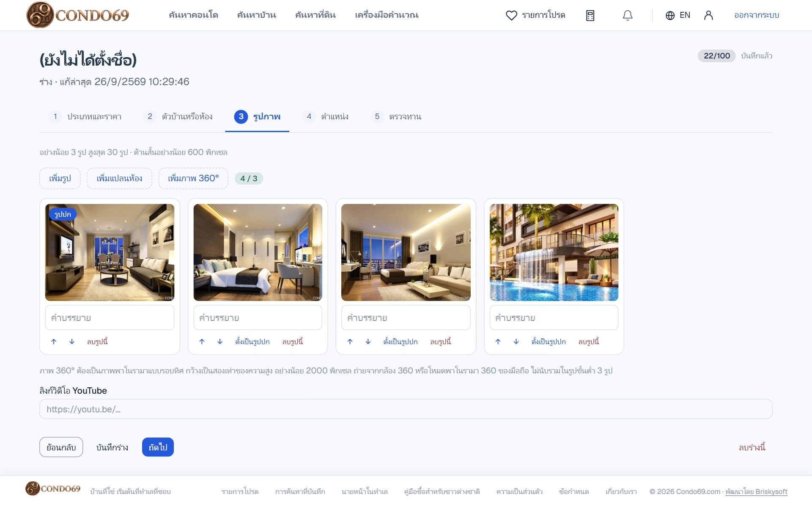812x508 pixels.
Task: Click the YouTube link input field
Action: [406, 409]
